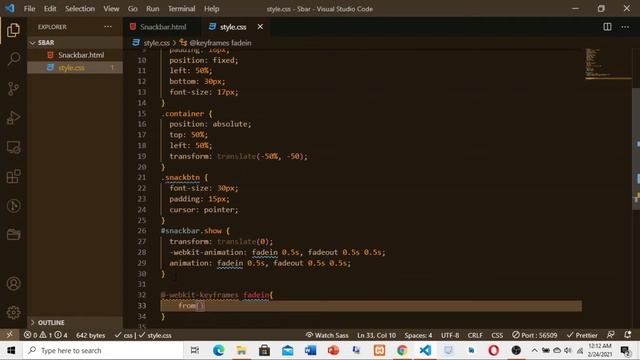Open the Manage settings gear
The height and width of the screenshot is (360, 640).
(x=13, y=312)
